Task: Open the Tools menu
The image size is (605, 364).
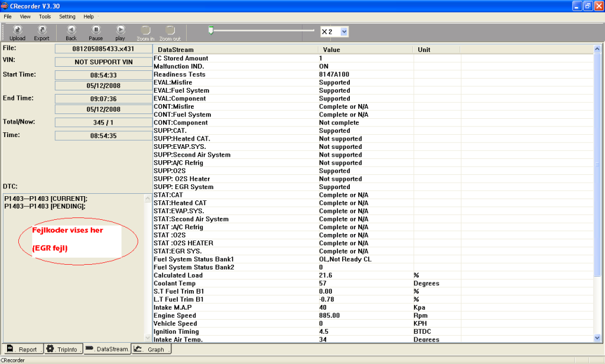Action: pos(45,17)
